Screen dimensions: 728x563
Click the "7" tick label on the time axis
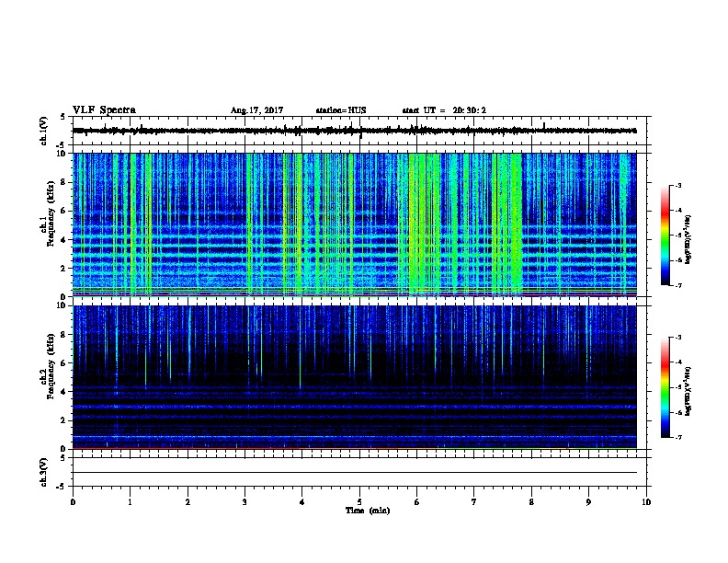[x=474, y=502]
